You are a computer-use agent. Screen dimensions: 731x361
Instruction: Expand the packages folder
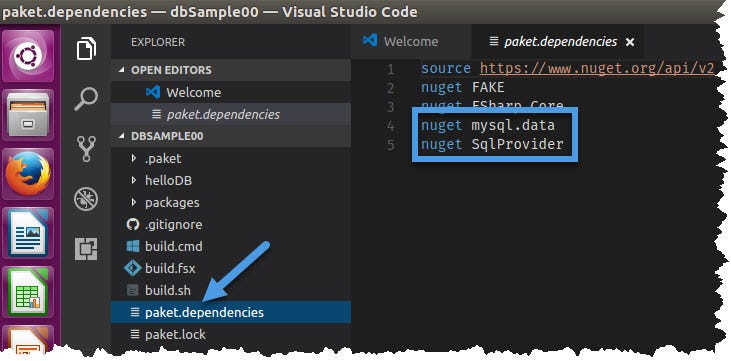(166, 202)
